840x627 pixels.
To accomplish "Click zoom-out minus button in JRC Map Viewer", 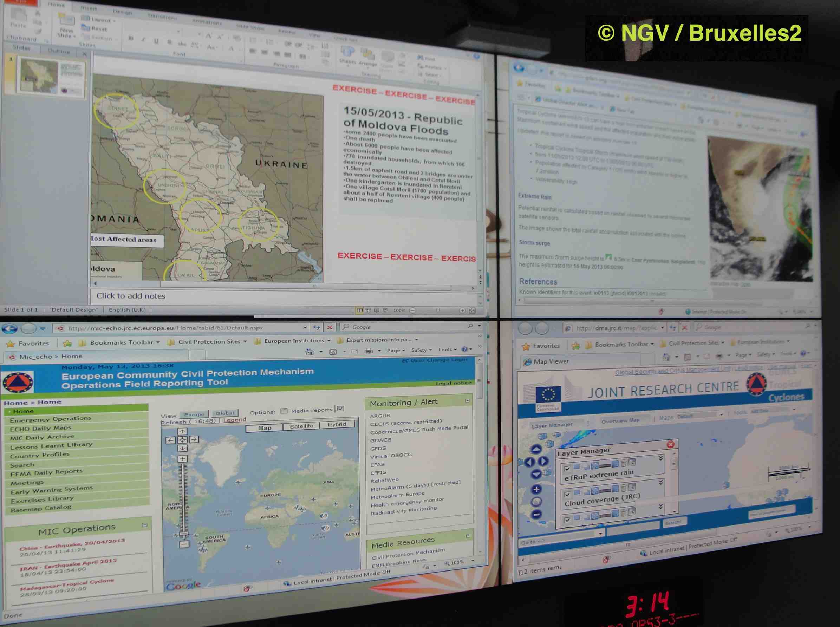I will coord(536,515).
